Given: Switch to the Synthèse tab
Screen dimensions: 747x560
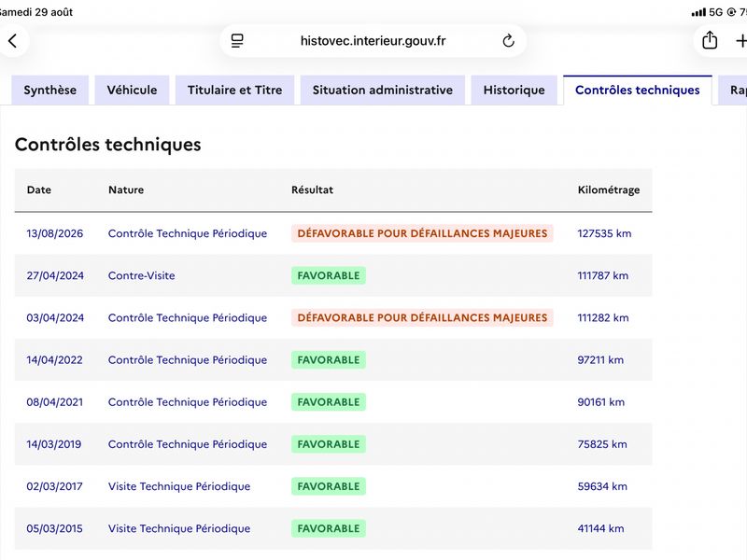Looking at the screenshot, I should (x=50, y=90).
